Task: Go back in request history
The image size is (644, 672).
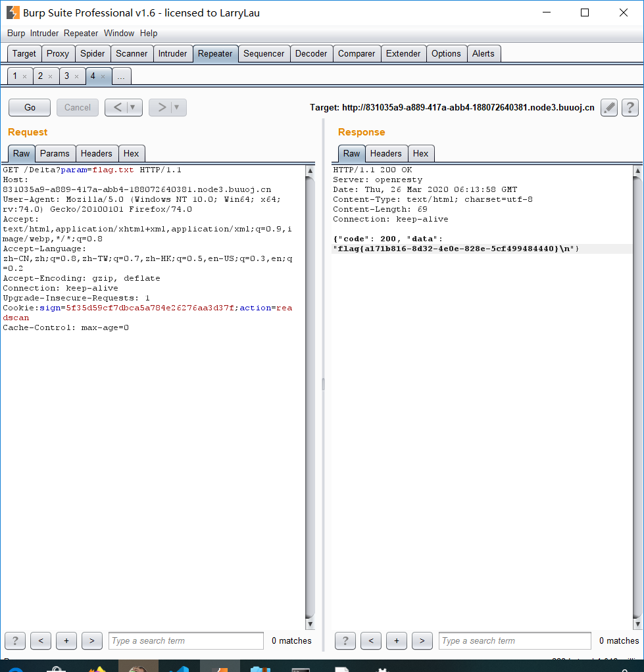Action: tap(117, 107)
